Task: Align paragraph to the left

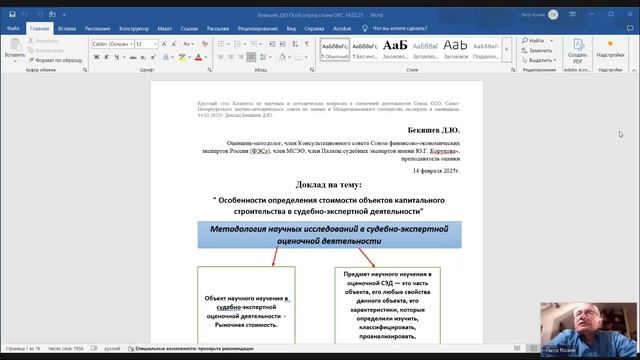Action: 221,57
